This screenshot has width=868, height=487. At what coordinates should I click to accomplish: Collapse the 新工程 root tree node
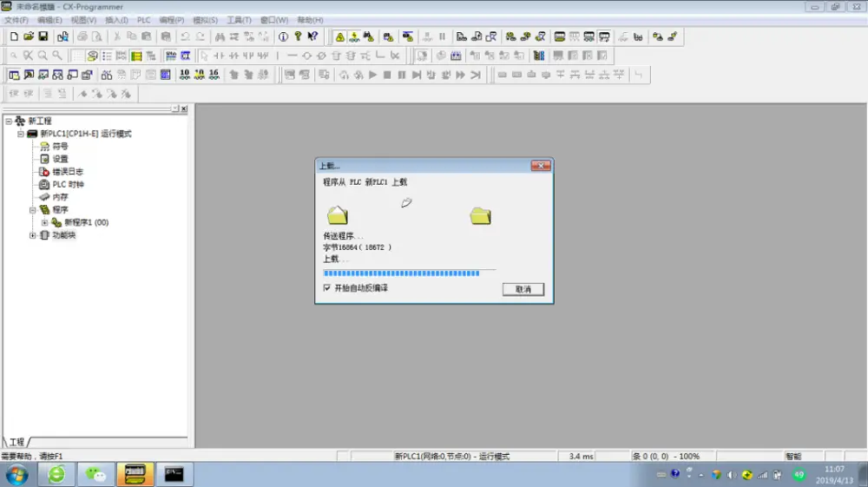tap(9, 121)
